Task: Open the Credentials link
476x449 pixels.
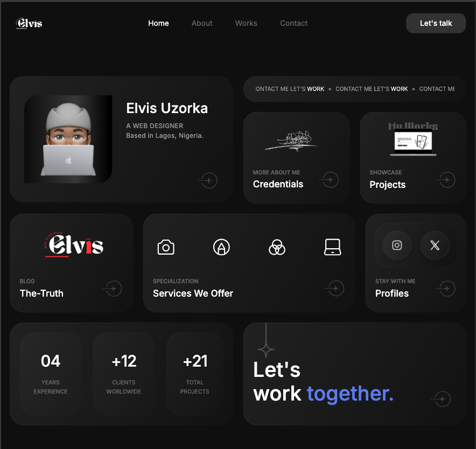Action: [278, 184]
